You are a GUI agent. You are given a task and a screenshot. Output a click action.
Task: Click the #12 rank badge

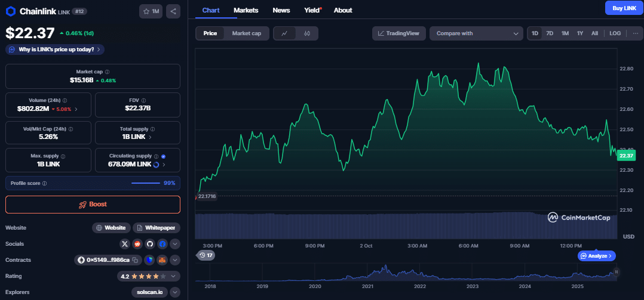coord(79,11)
